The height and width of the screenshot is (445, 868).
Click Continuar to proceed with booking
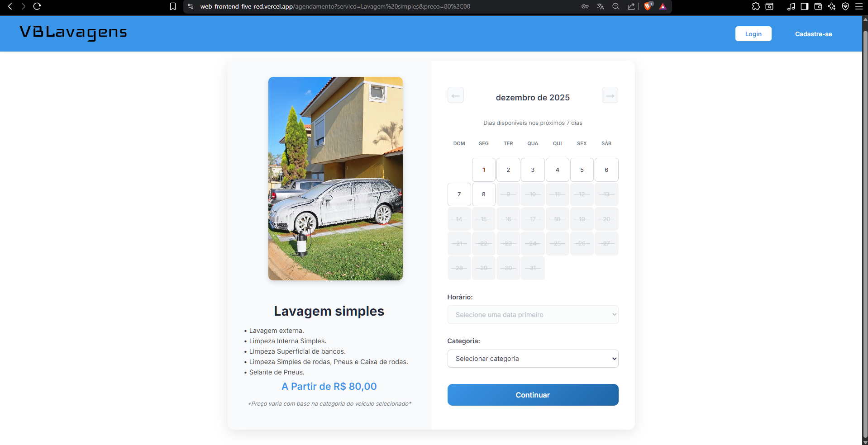[x=533, y=395]
